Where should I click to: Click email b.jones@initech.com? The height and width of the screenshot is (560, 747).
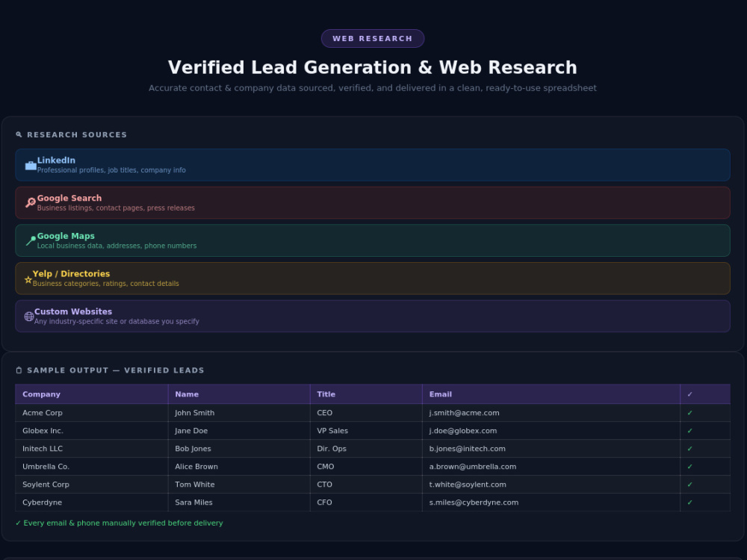[x=467, y=449]
